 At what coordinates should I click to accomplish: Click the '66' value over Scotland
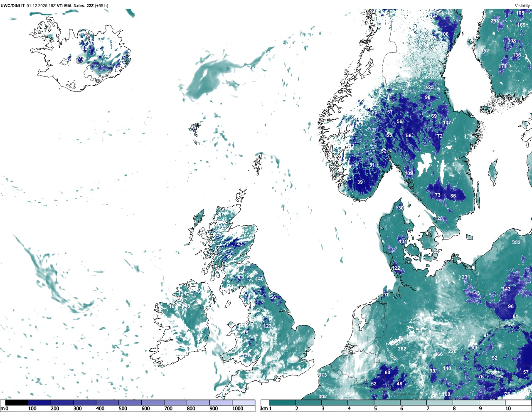230,257
